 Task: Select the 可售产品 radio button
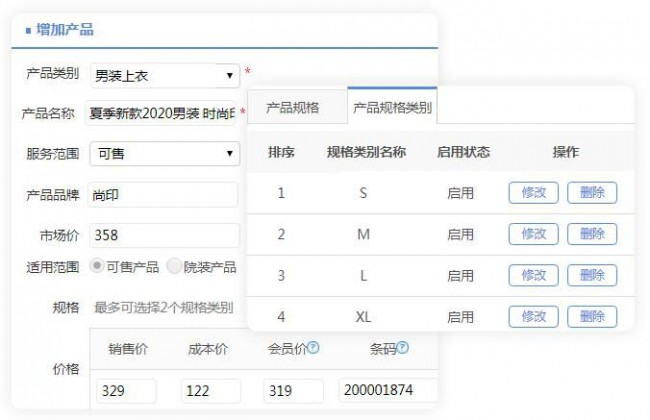(97, 266)
